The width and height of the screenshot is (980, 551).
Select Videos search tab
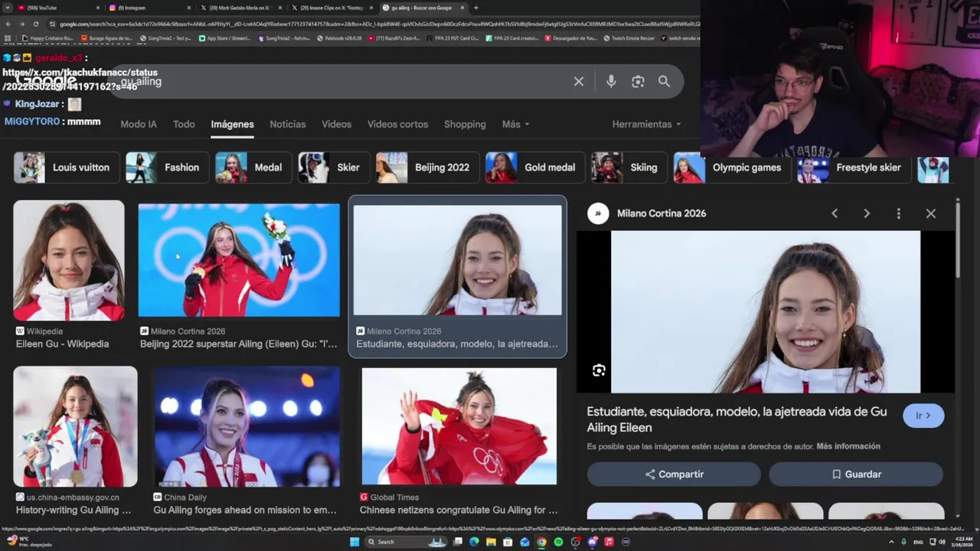[x=336, y=124]
